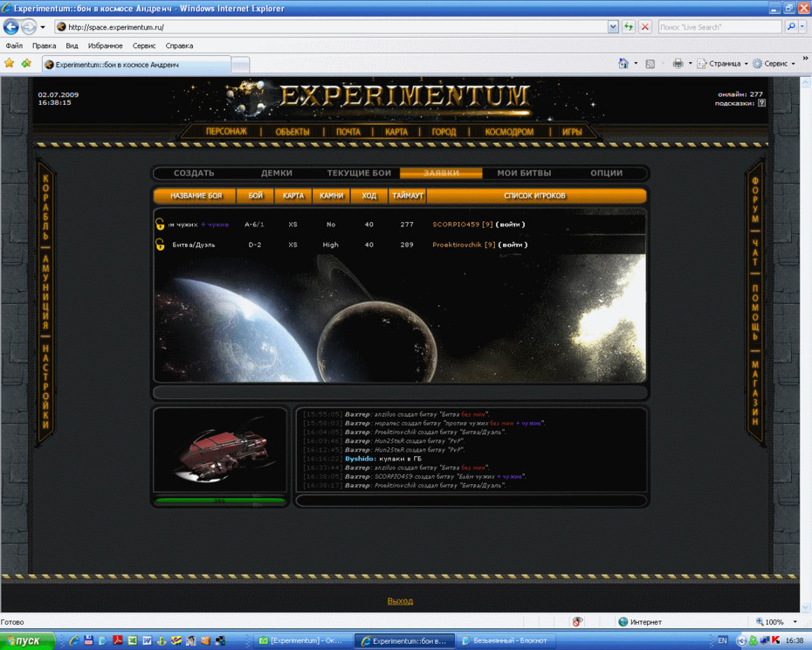Screen dimensions: 812x650
Task: Click the RSS feeds icon
Action: click(650, 64)
